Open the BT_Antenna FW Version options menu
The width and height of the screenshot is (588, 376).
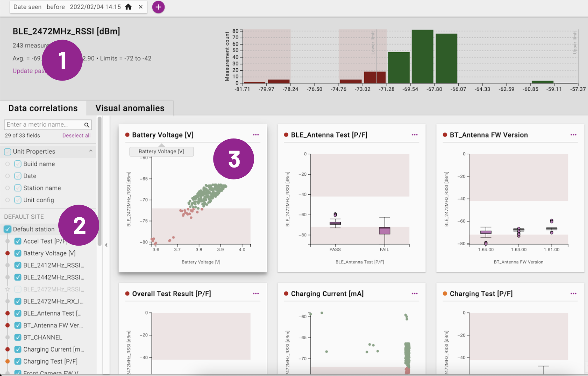[573, 135]
